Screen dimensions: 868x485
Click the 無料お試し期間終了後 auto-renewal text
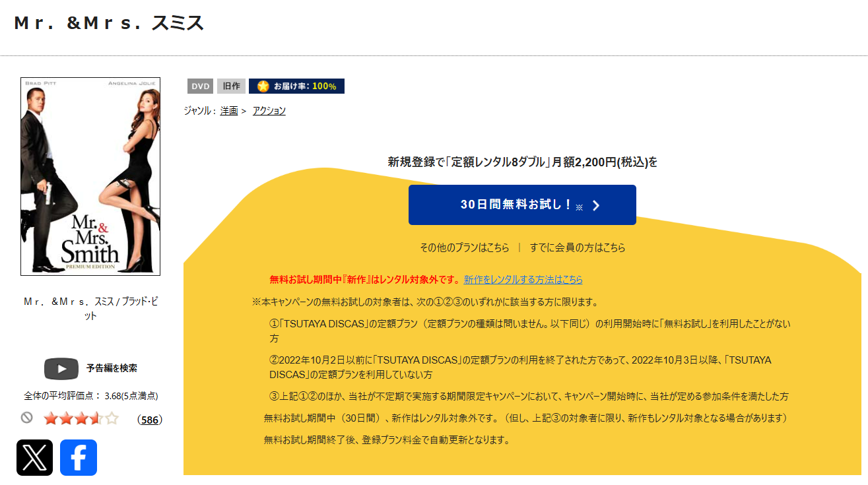[387, 439]
